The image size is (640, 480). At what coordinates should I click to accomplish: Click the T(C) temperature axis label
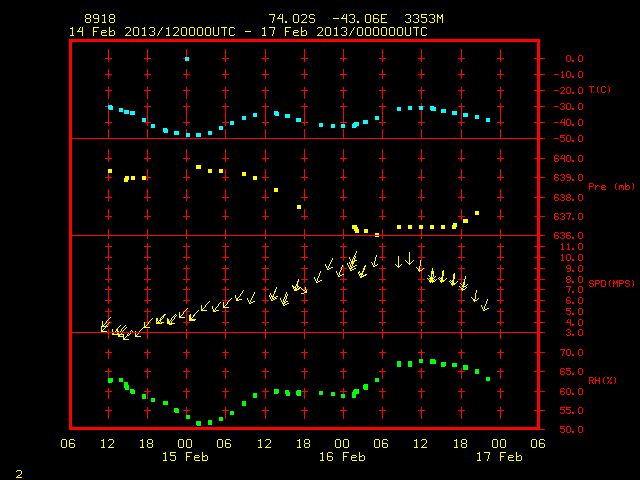[x=600, y=89]
